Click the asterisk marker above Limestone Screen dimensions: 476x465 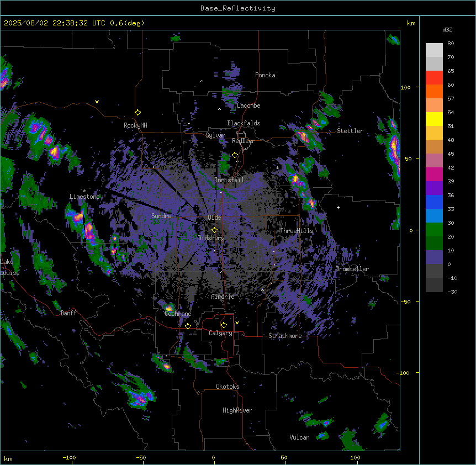[84, 191]
